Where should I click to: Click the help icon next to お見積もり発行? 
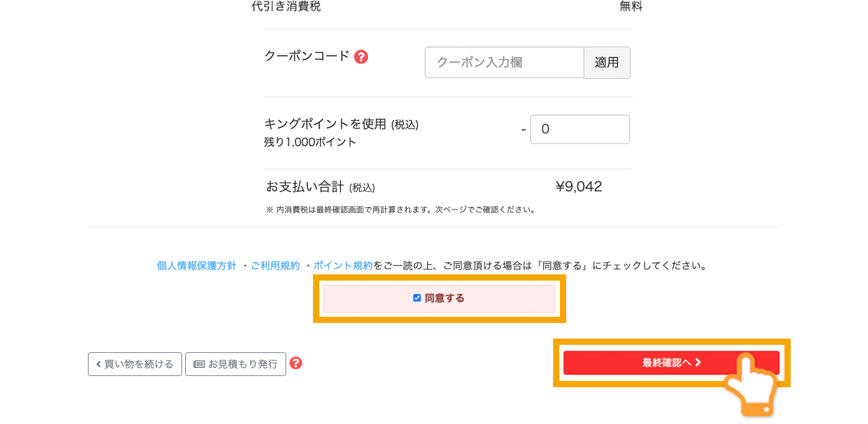click(296, 364)
